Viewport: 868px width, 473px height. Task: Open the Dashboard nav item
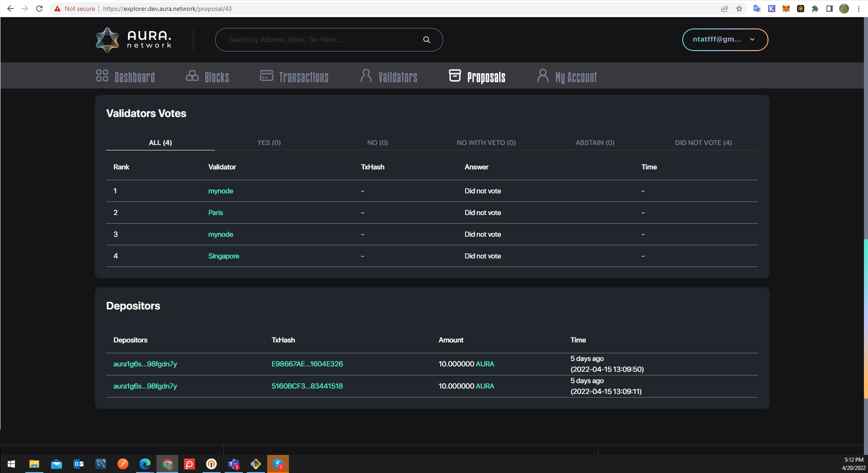coord(125,76)
